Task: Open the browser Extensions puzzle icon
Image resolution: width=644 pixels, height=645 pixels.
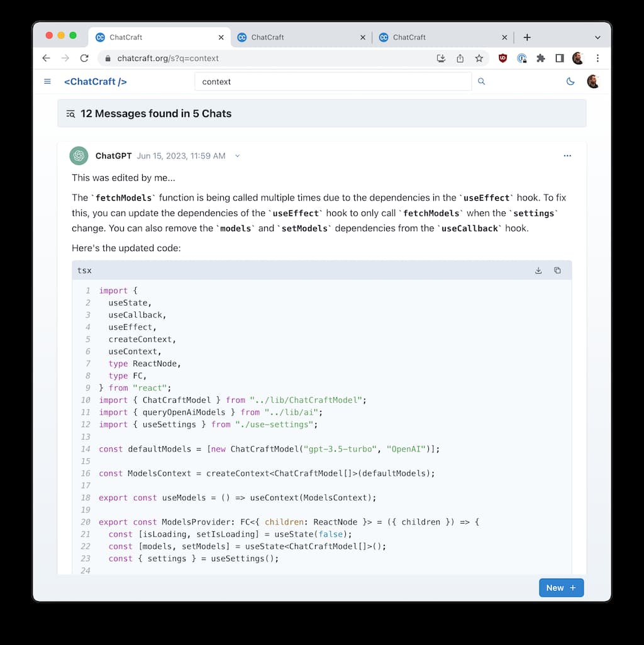Action: pyautogui.click(x=540, y=58)
